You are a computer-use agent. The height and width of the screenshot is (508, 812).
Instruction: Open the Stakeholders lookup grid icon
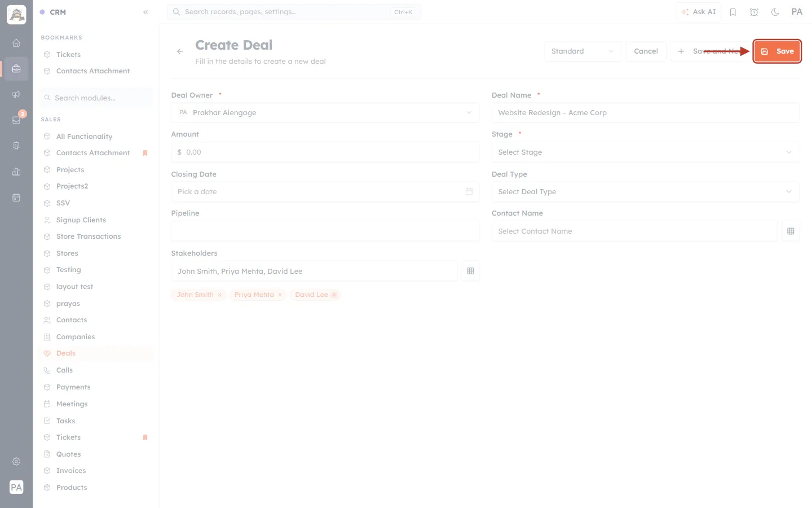pyautogui.click(x=470, y=271)
